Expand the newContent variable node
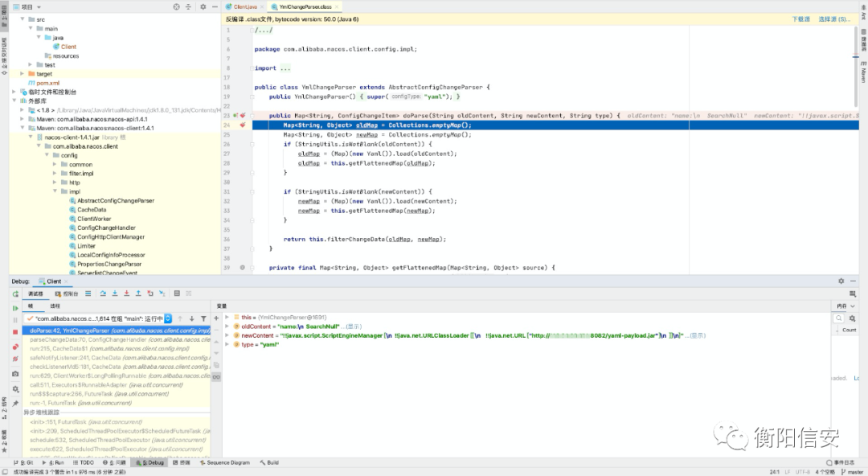Screen dimensions: 868x476 [x=227, y=336]
